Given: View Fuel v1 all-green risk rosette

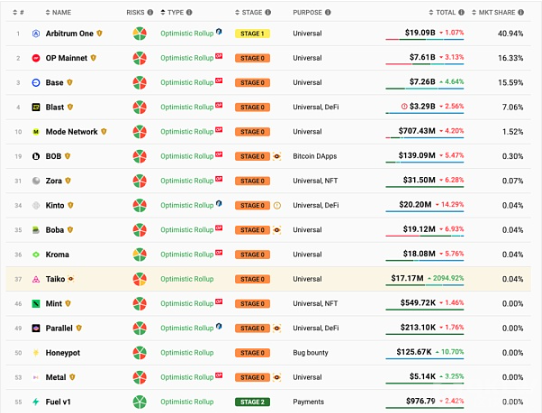Looking at the screenshot, I should point(140,402).
